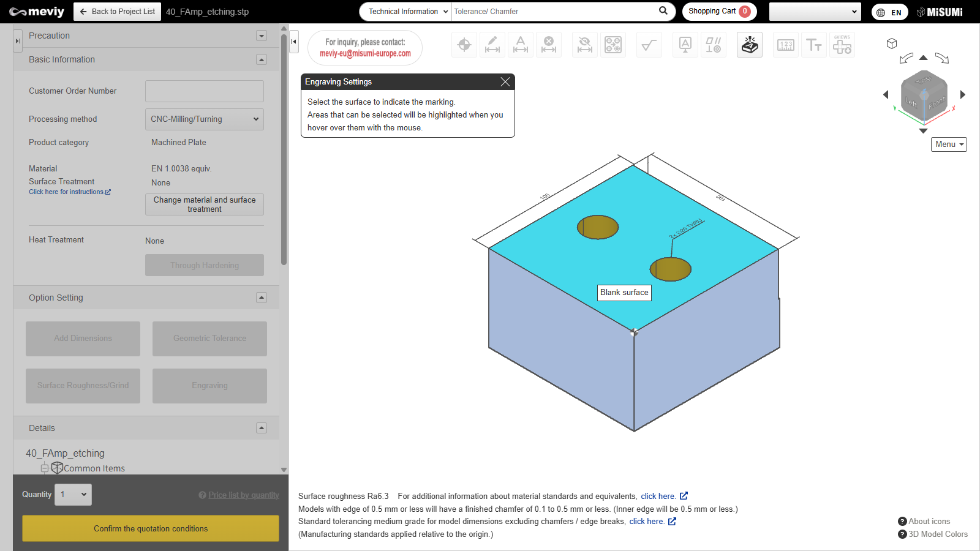Click Confirm the quotation conditions button
The height and width of the screenshot is (551, 980).
coord(151,528)
